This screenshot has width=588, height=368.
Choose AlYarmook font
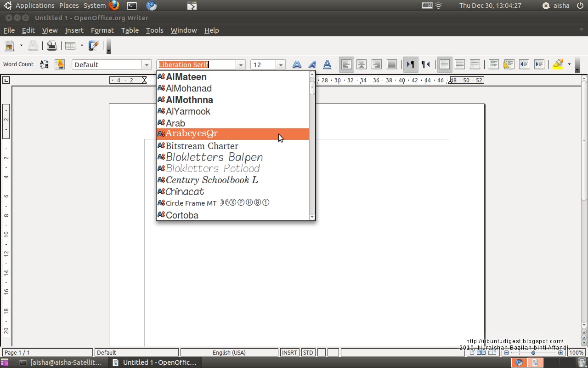coord(233,111)
